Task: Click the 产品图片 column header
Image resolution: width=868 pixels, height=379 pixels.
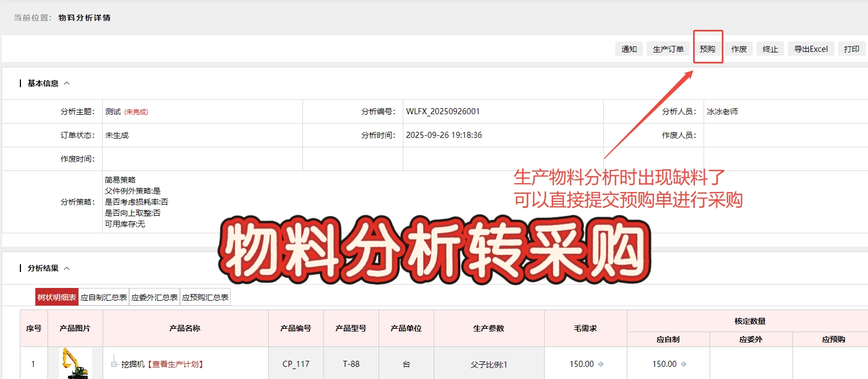Action: pyautogui.click(x=75, y=328)
